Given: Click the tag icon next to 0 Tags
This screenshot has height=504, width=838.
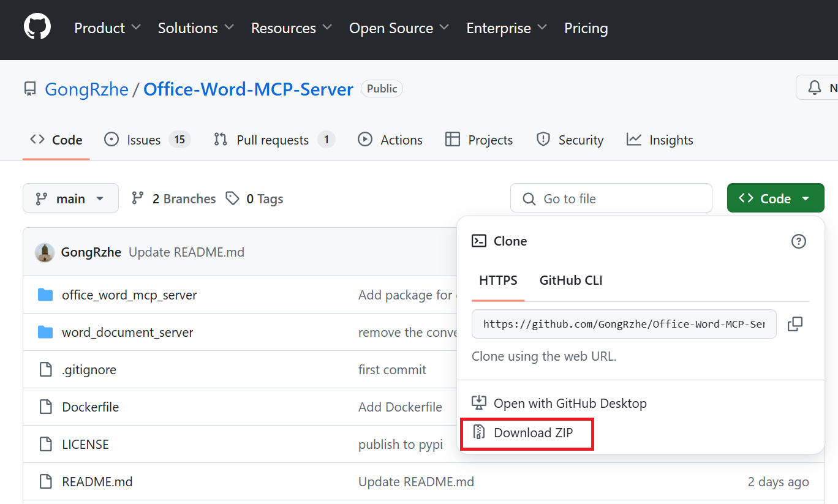Looking at the screenshot, I should (232, 198).
